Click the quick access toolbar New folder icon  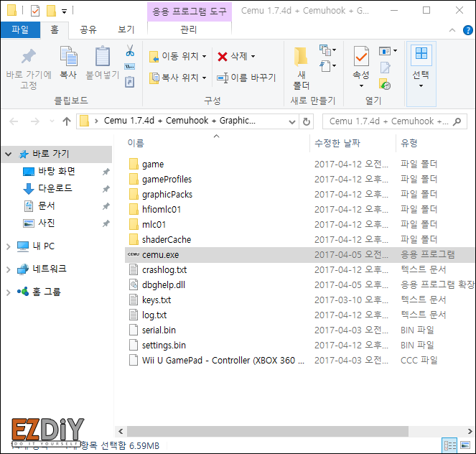coord(51,11)
